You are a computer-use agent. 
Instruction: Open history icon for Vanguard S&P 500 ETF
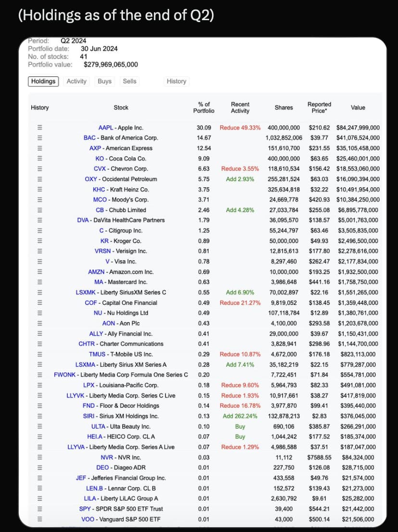(x=40, y=519)
